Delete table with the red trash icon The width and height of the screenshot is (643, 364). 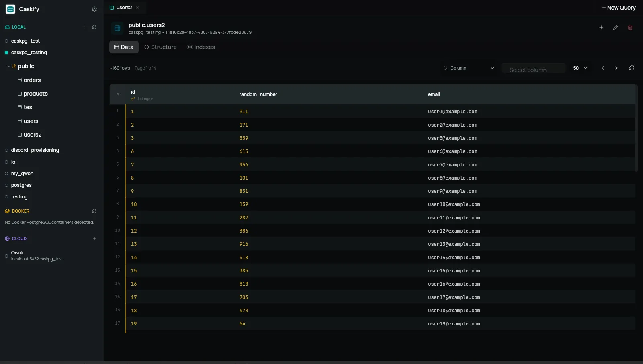[x=630, y=27]
